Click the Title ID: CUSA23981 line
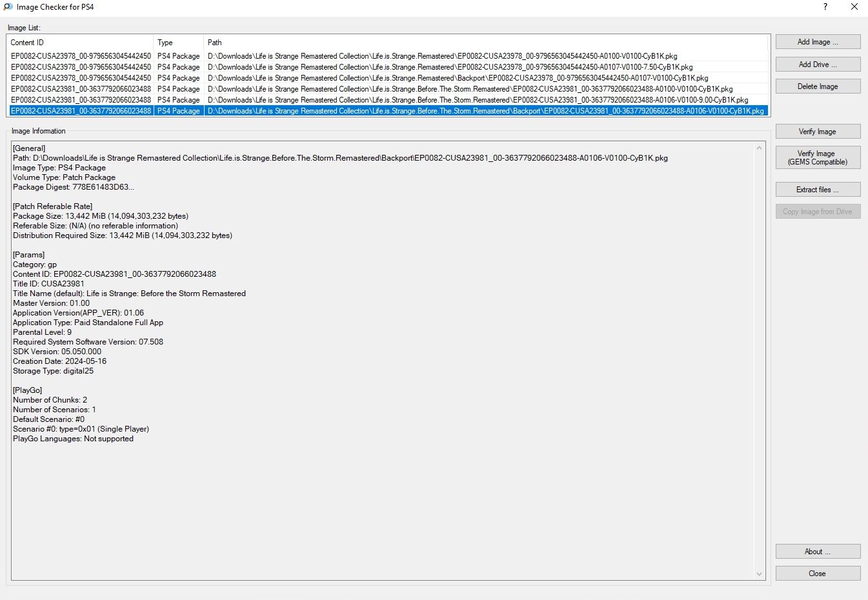Viewport: 868px width, 600px height. [x=48, y=284]
